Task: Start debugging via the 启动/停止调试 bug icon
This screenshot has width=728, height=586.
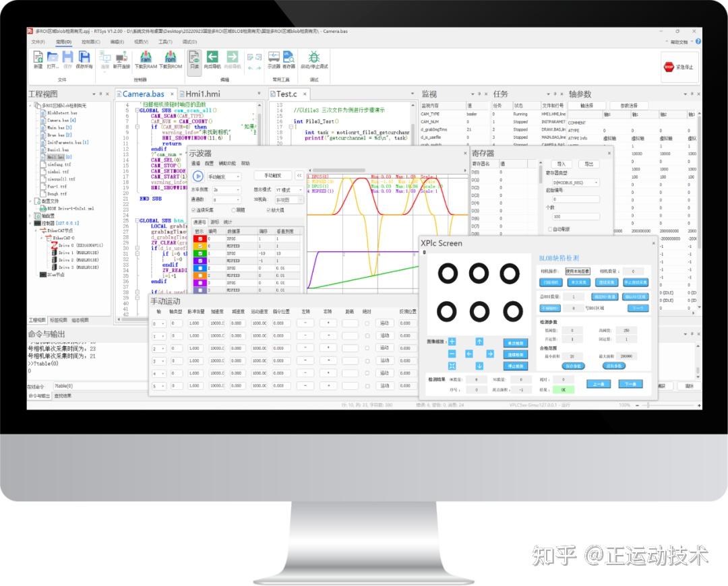Action: (313, 57)
